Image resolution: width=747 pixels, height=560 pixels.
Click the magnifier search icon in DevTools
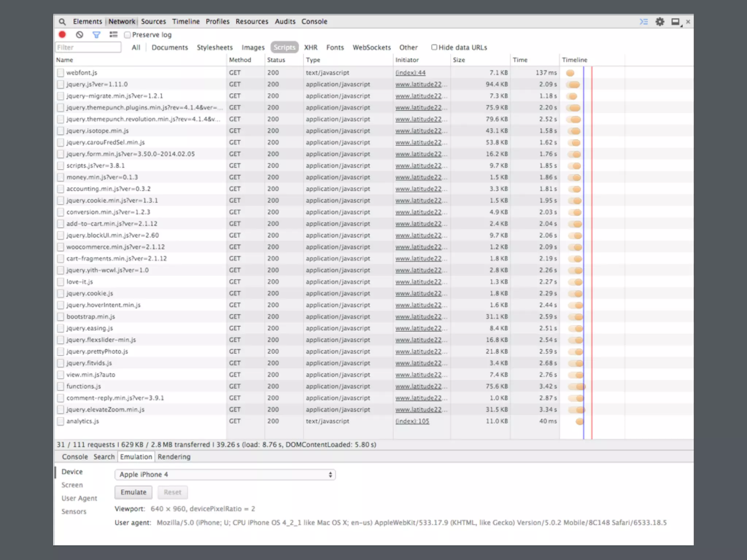coord(62,22)
